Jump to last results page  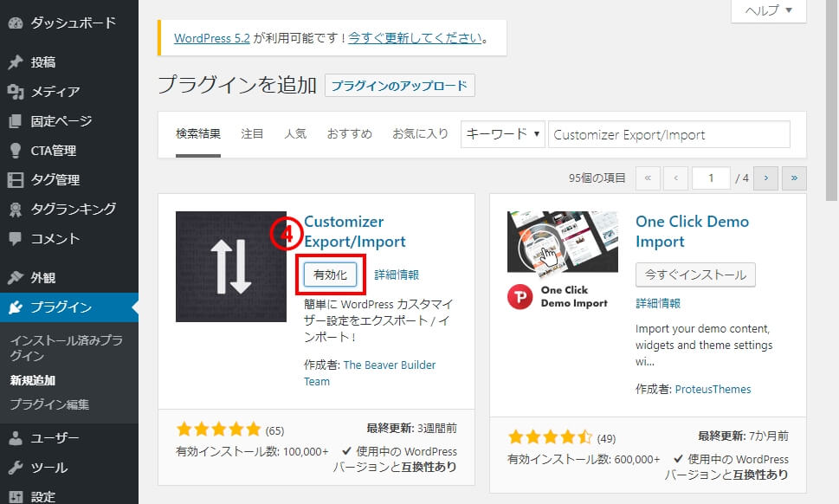click(x=794, y=178)
